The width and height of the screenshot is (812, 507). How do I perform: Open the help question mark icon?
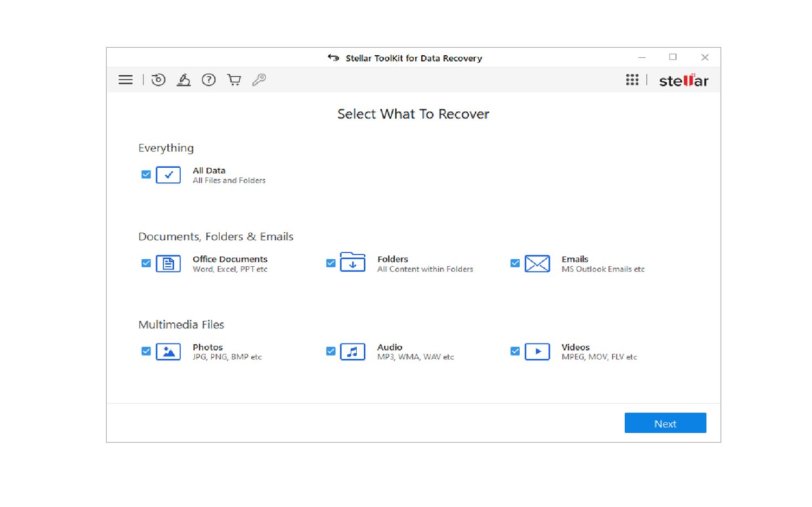(208, 80)
